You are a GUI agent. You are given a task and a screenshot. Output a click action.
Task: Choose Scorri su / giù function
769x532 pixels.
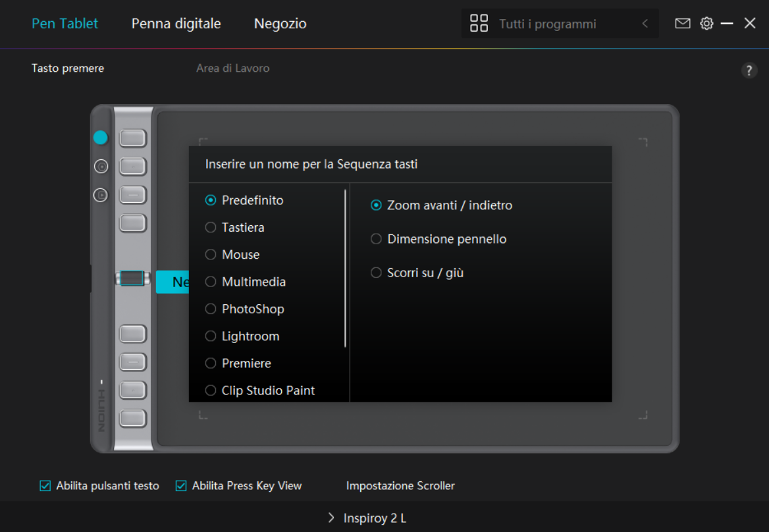click(x=417, y=273)
